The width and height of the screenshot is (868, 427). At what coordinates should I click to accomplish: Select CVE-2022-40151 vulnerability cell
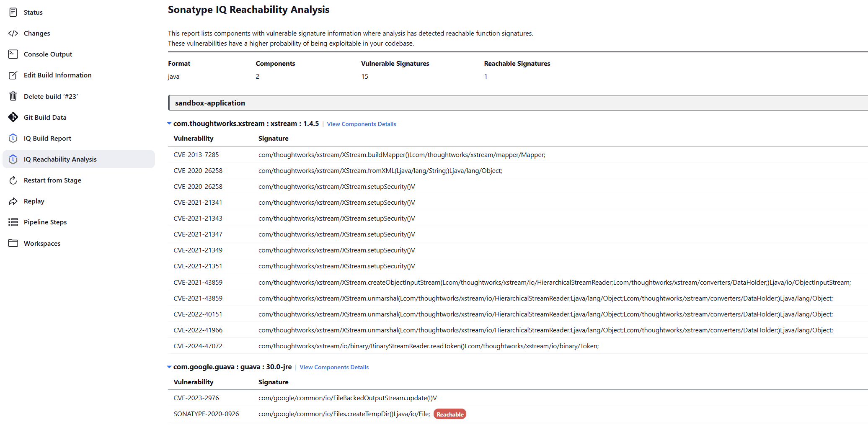198,314
